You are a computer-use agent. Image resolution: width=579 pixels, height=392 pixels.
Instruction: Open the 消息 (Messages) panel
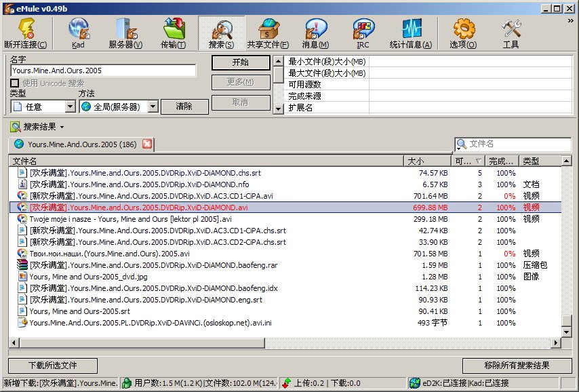314,32
